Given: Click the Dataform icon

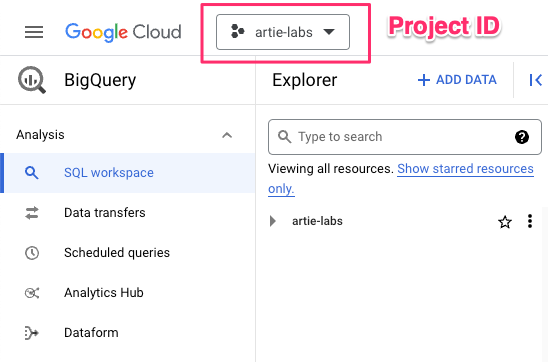Looking at the screenshot, I should pos(31,333).
